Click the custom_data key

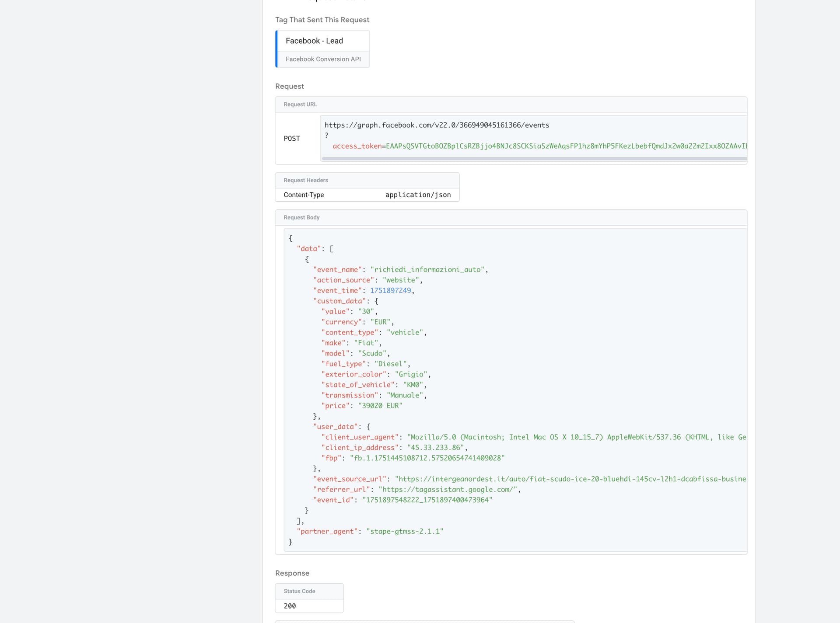tap(339, 301)
